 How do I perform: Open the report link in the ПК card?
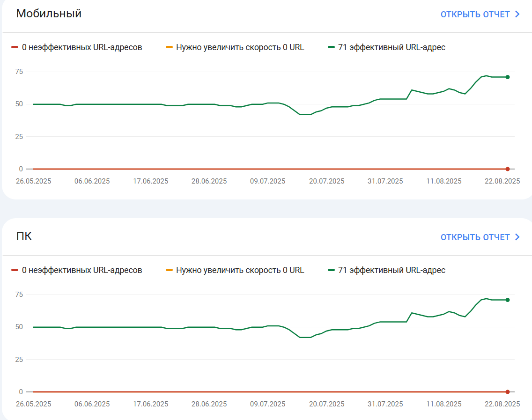click(x=480, y=237)
